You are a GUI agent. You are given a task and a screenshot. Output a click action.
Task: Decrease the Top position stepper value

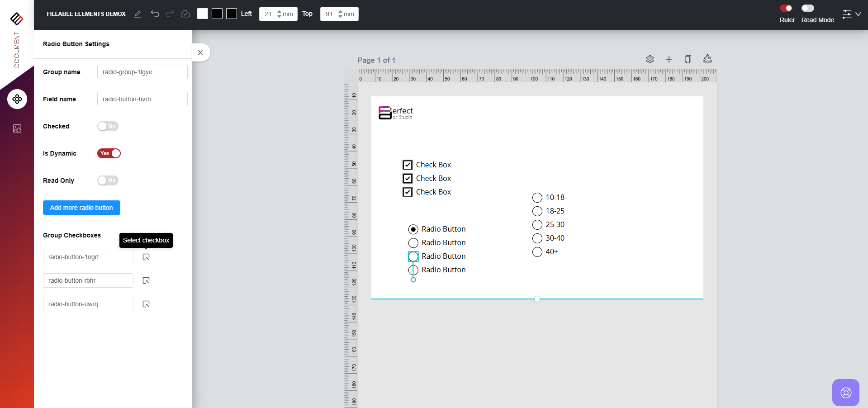pos(341,16)
